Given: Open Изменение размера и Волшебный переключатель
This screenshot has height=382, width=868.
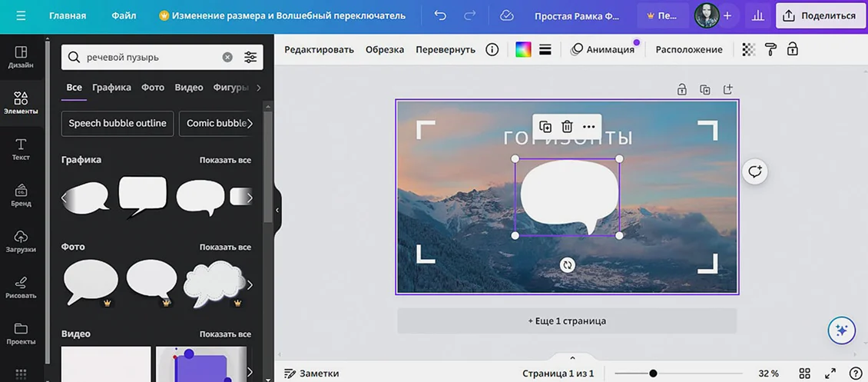Looking at the screenshot, I should coord(283,15).
